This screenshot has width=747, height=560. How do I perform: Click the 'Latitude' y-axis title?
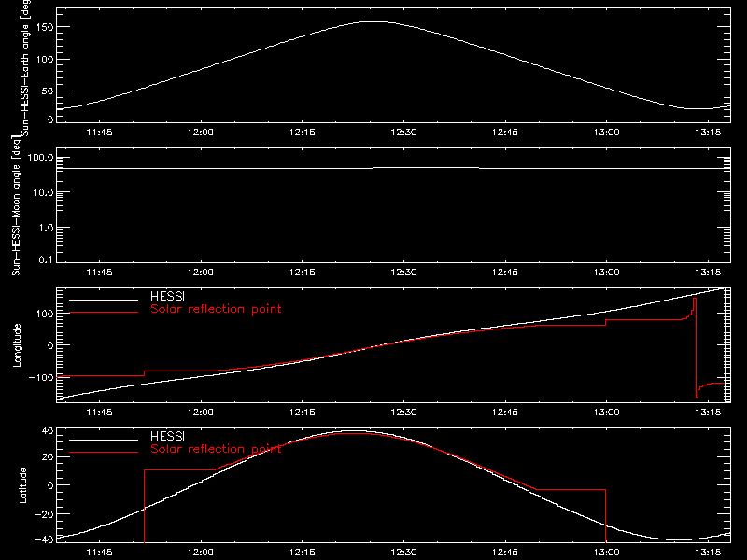coord(22,485)
